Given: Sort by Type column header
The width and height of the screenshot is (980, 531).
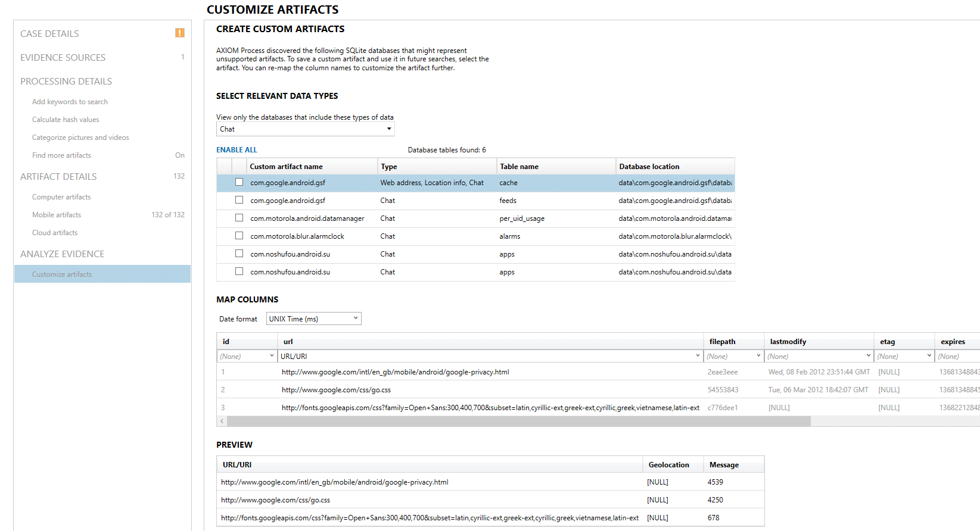Looking at the screenshot, I should tap(437, 167).
